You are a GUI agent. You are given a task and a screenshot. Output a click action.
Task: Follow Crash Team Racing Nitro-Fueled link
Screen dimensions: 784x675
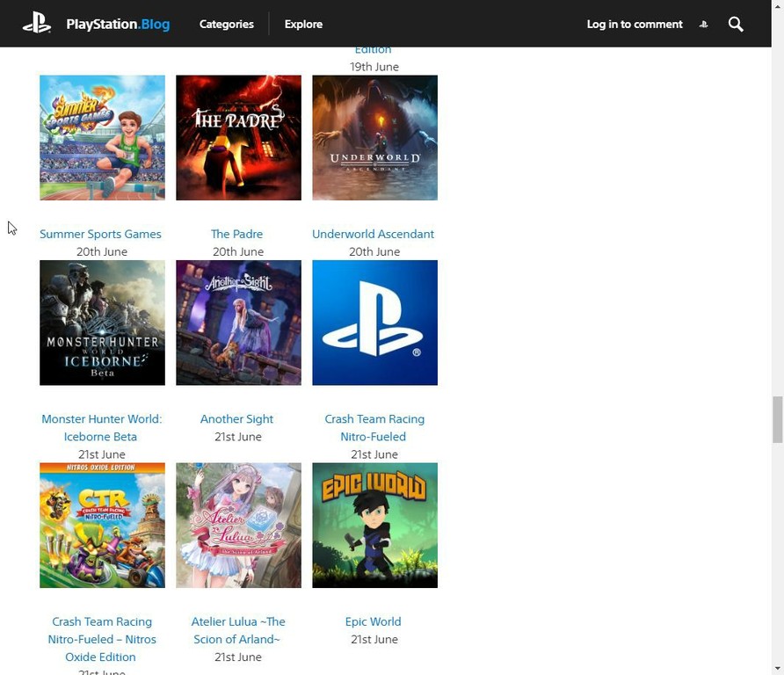[x=374, y=428]
